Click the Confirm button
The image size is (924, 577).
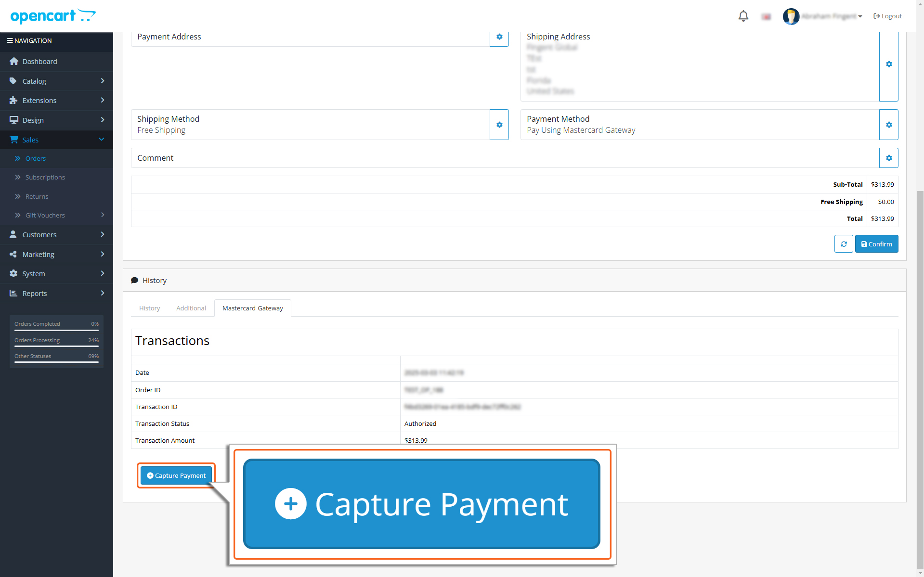[876, 244]
